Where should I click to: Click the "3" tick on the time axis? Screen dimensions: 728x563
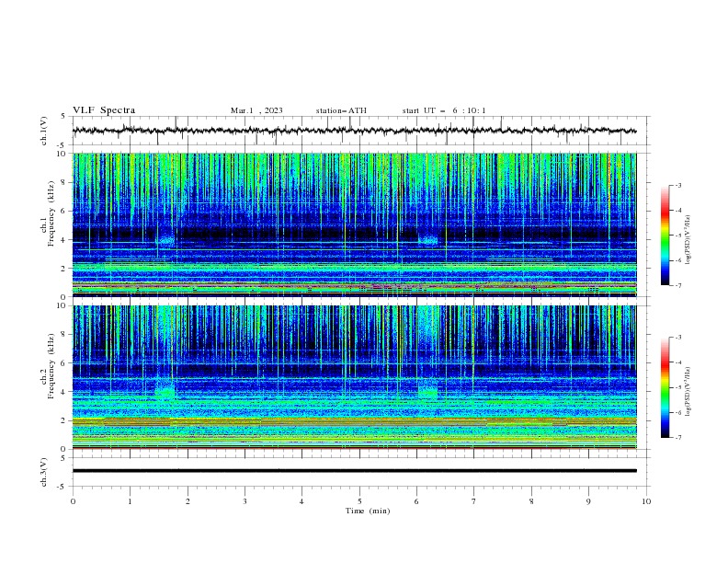click(245, 501)
